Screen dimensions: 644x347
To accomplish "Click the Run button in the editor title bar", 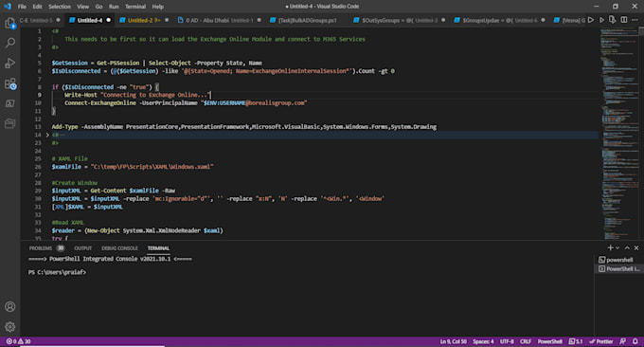I will pos(591,20).
